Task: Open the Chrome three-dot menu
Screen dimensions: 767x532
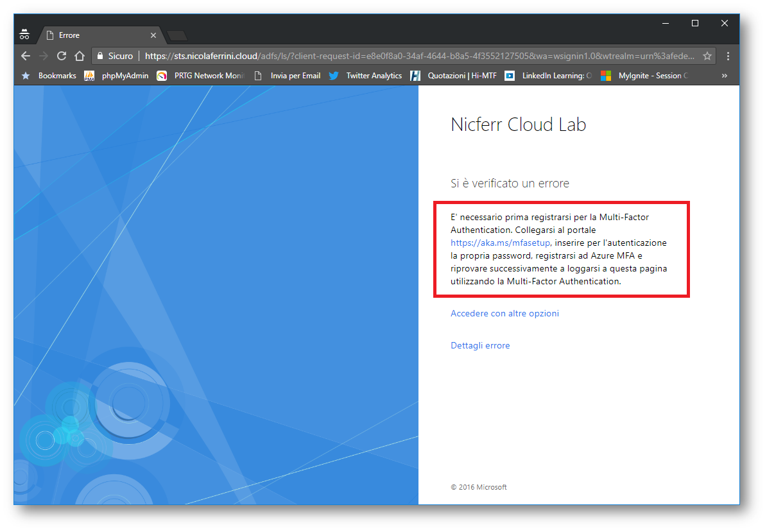Action: 728,56
